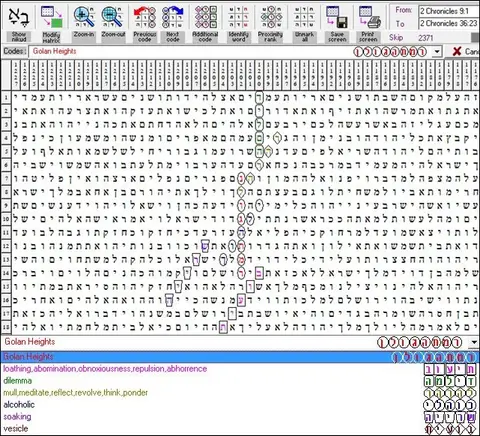The image size is (480, 436).
Task: Select the dilemma list entry
Action: pos(17,381)
